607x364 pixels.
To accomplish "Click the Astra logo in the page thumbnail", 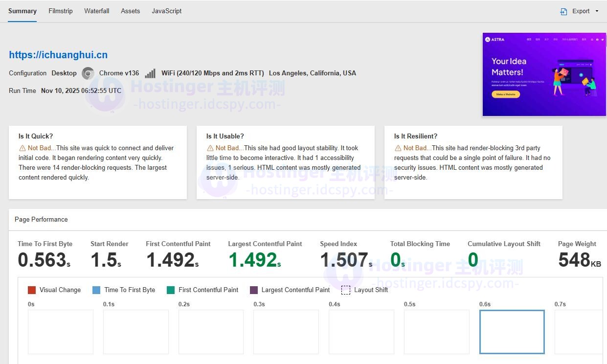I will click(x=495, y=40).
